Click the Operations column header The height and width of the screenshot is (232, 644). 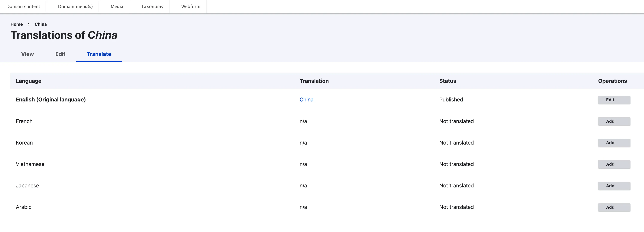(x=612, y=81)
